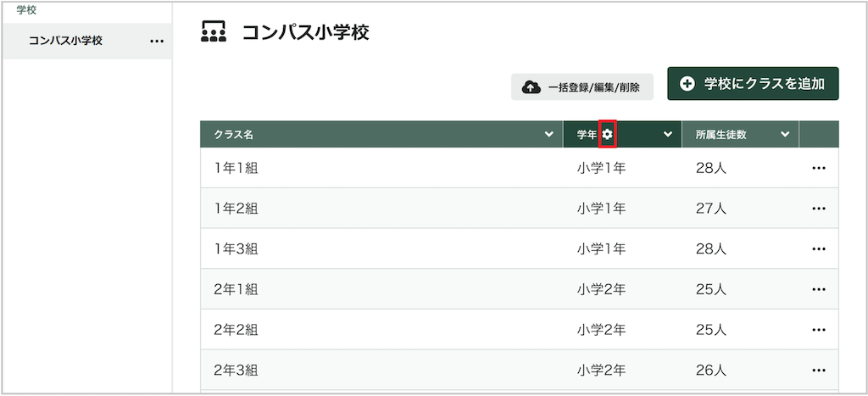The height and width of the screenshot is (396, 868).
Task: Open more options for class 2年2組
Action: tap(818, 330)
